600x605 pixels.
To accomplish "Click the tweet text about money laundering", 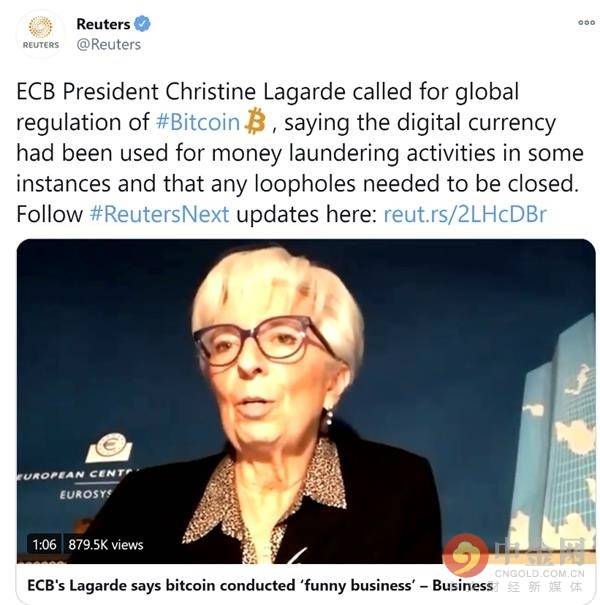I will pos(300,153).
